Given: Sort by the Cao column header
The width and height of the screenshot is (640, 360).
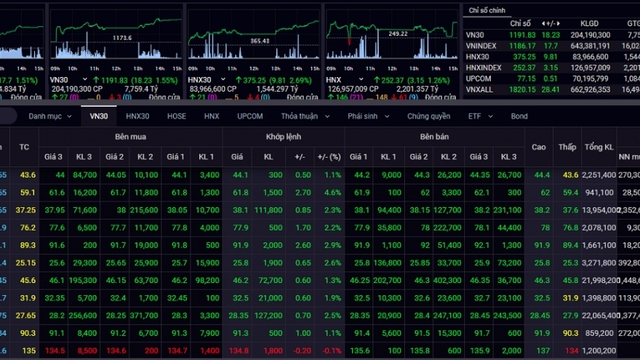Looking at the screenshot, I should 538,147.
